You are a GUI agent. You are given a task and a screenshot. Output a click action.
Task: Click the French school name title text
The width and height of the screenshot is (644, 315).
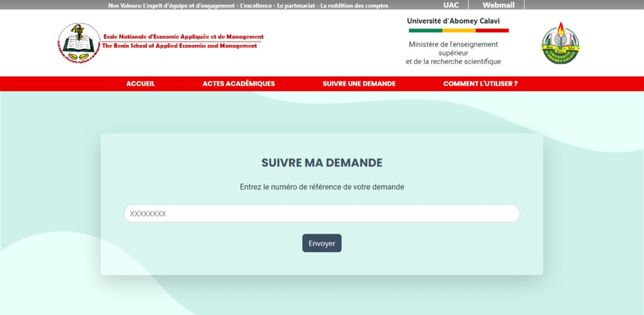coord(183,37)
